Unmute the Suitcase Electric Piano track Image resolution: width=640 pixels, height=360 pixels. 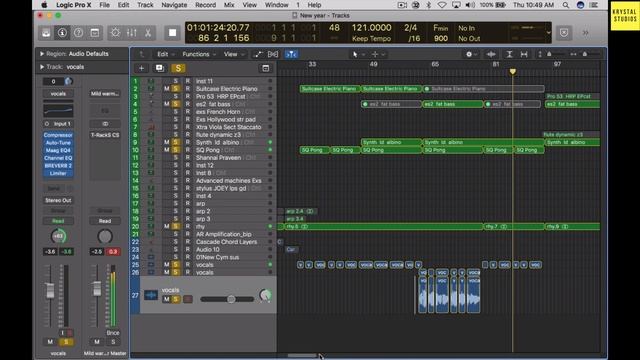(167, 89)
